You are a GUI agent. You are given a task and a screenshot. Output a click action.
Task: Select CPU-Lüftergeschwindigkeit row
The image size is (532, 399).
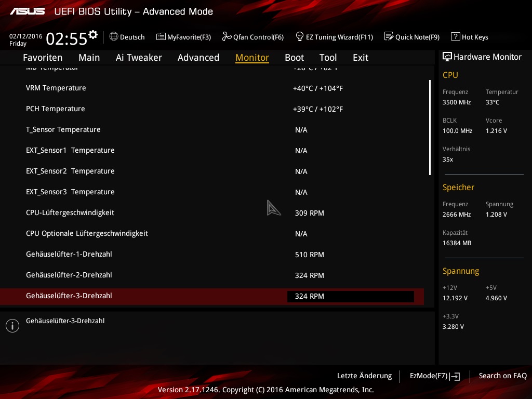212,212
